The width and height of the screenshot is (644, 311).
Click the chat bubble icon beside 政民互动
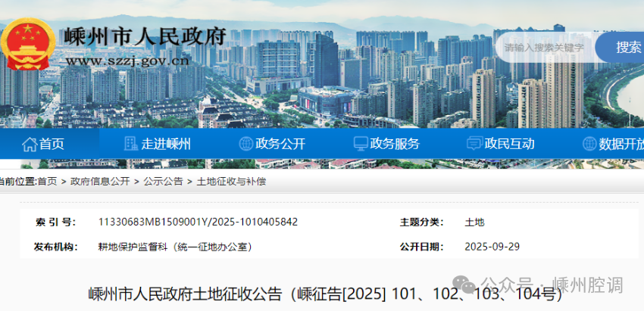point(474,144)
